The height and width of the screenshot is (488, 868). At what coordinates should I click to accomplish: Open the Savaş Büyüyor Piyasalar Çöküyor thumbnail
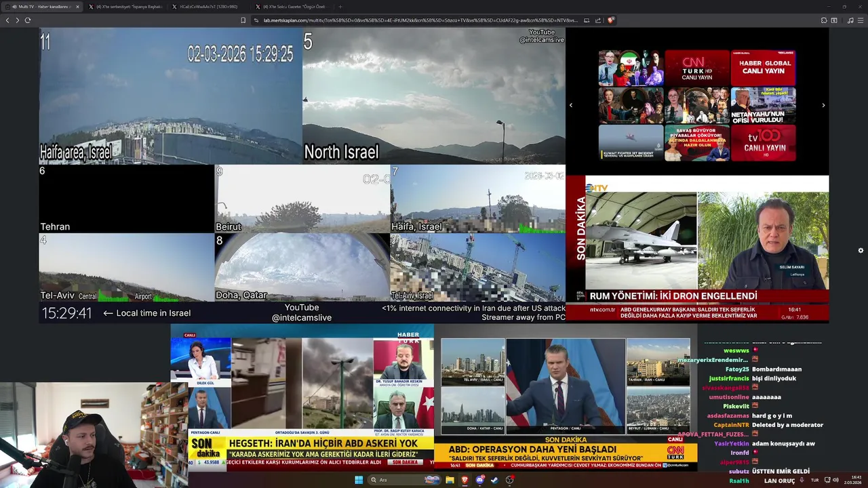pos(697,142)
